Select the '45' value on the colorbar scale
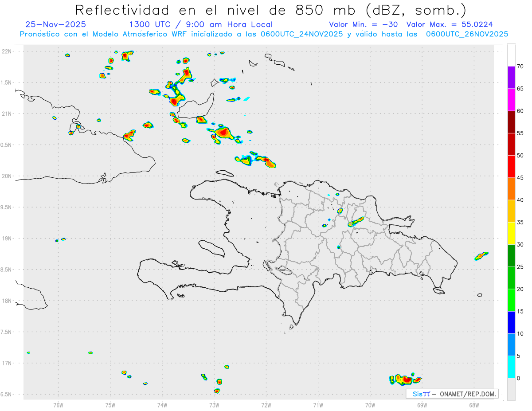 coord(520,178)
